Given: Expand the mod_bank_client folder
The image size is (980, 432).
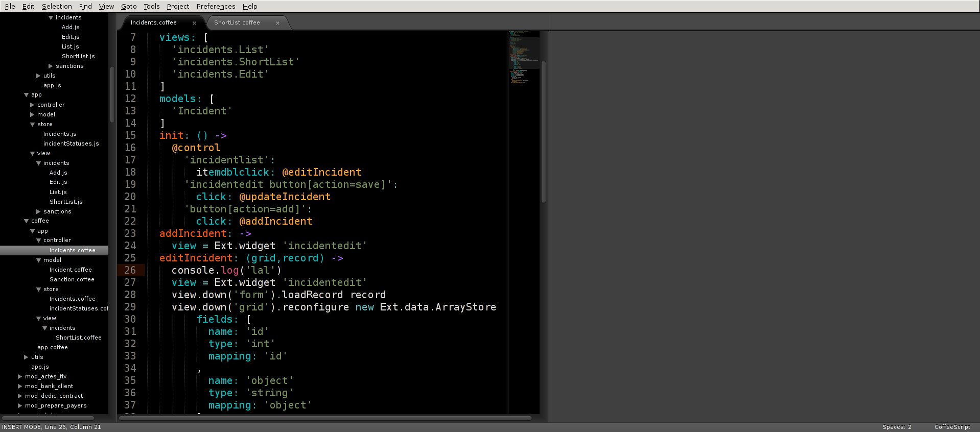Looking at the screenshot, I should (20, 386).
